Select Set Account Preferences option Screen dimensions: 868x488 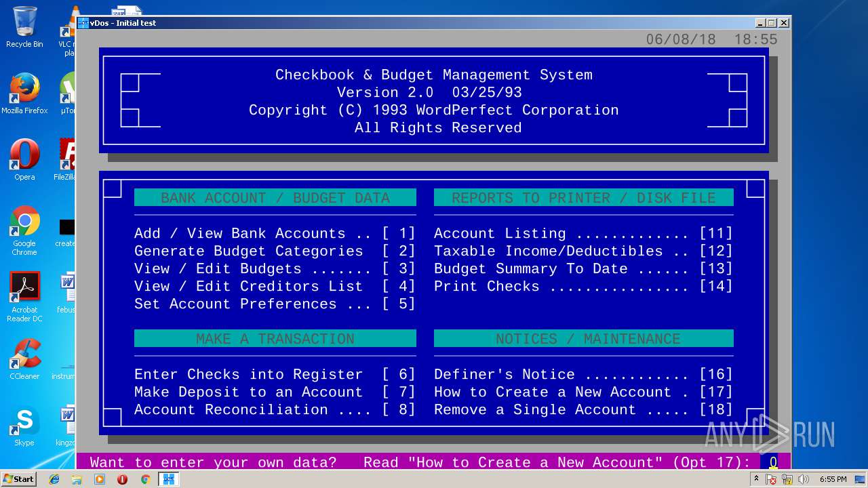(x=275, y=304)
